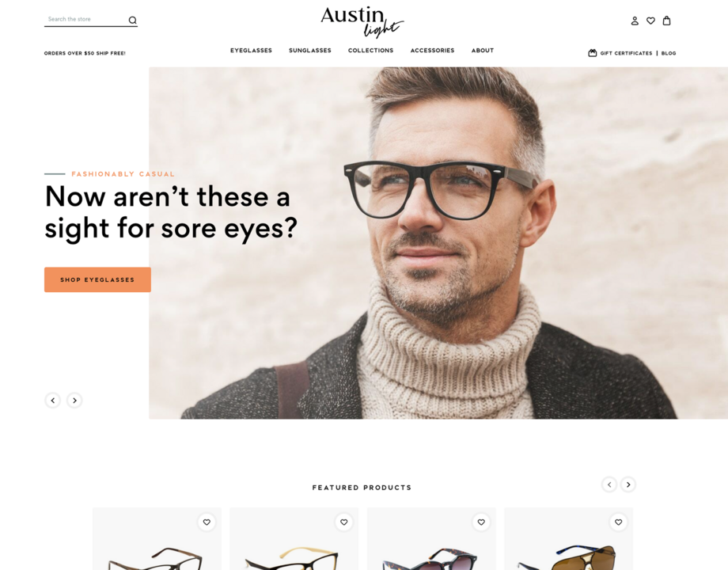The image size is (728, 570).
Task: Click the search magnifier icon
Action: click(132, 20)
